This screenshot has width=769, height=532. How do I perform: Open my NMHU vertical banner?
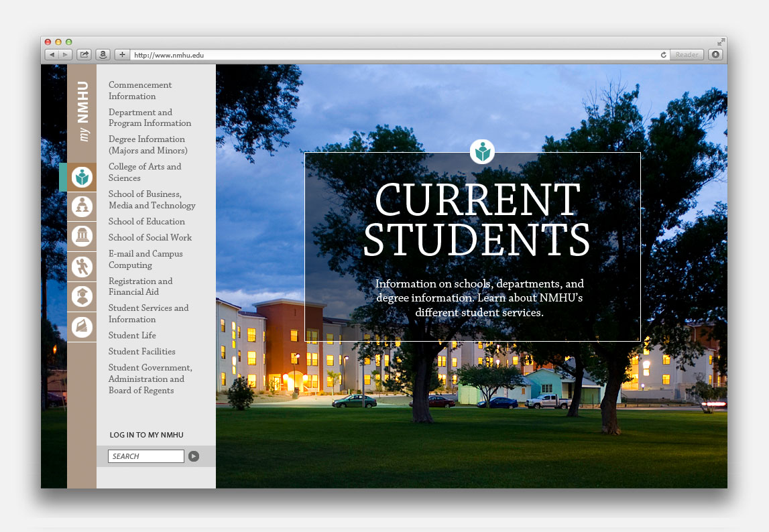pos(82,111)
